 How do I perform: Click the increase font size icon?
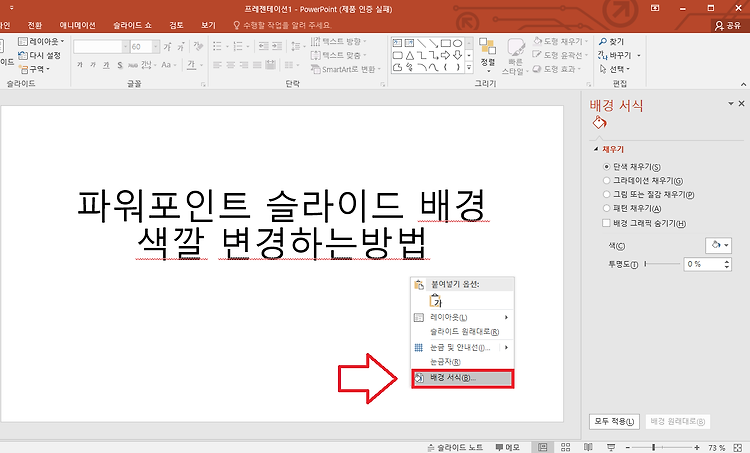click(x=167, y=46)
